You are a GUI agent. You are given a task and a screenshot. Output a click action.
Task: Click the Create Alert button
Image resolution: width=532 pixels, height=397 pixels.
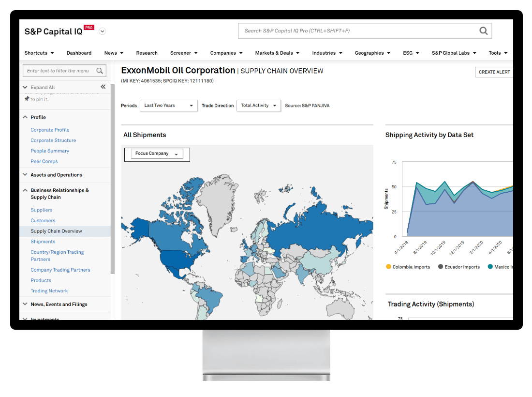click(x=494, y=72)
